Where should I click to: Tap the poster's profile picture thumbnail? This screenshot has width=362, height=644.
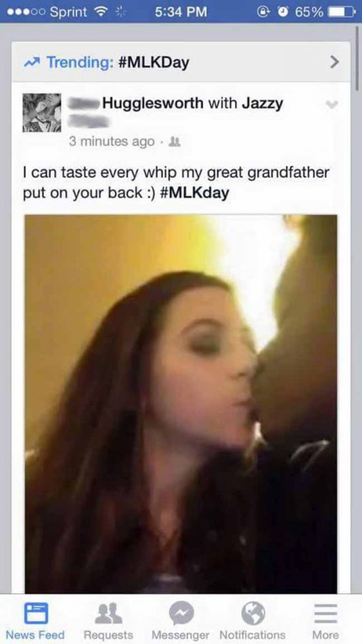[x=42, y=112]
